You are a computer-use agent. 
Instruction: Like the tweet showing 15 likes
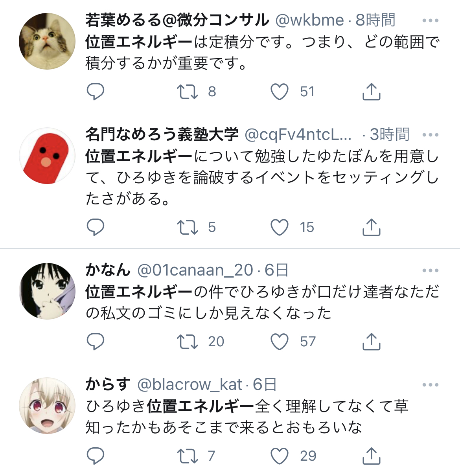click(280, 227)
